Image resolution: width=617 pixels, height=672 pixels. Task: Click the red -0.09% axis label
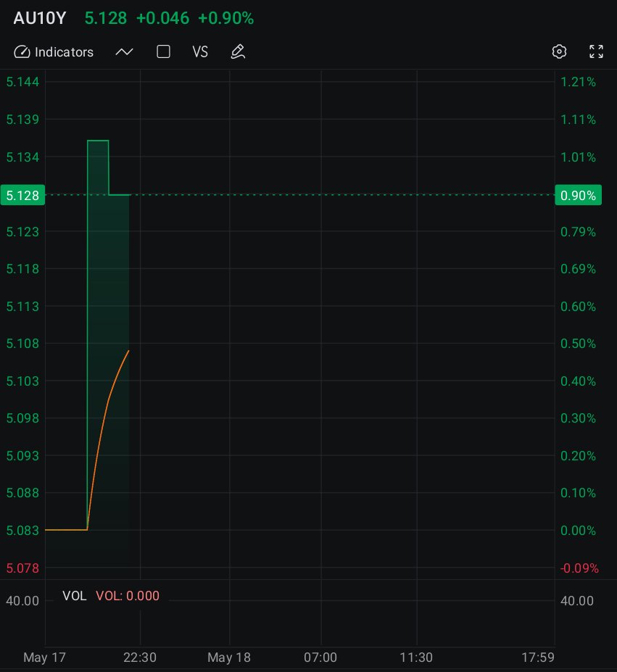click(x=579, y=568)
